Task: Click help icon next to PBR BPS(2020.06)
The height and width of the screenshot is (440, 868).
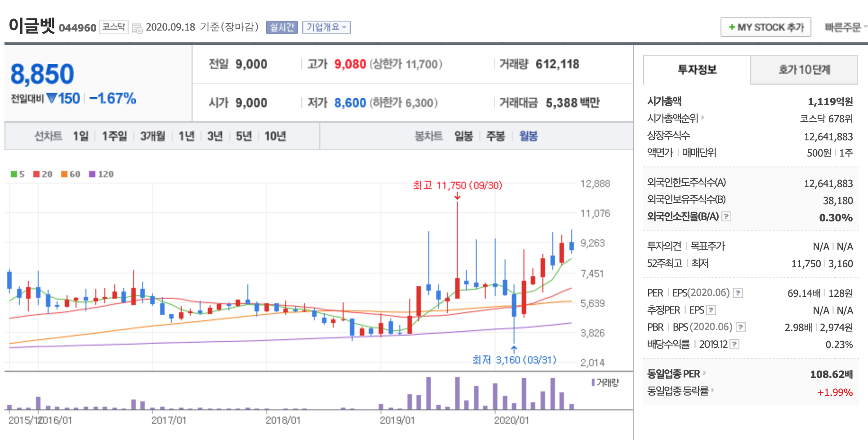Action: pyautogui.click(x=741, y=327)
